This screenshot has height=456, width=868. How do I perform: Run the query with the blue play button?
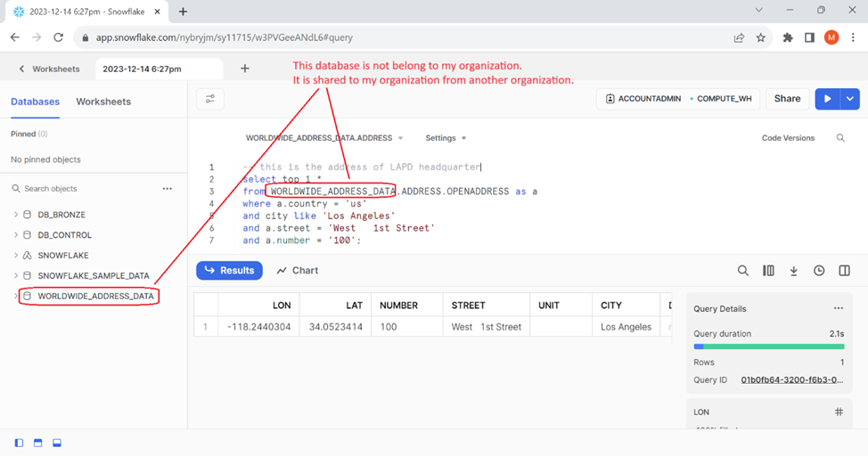click(x=828, y=99)
